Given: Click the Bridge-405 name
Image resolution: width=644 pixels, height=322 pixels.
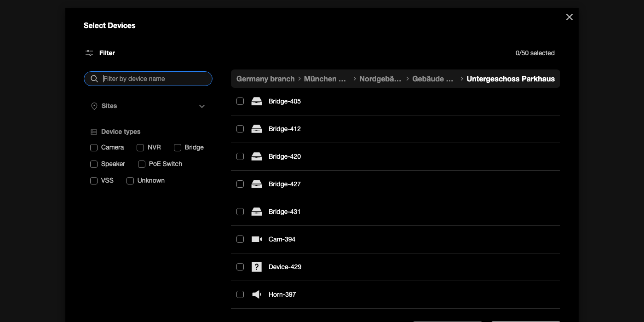Looking at the screenshot, I should pyautogui.click(x=285, y=101).
